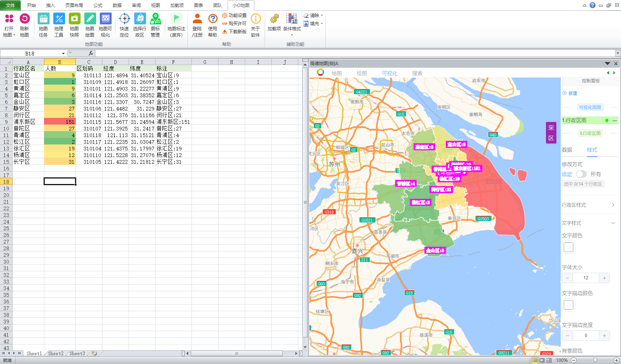
Task: Click the Name Box showing B18
Action: click(30, 54)
